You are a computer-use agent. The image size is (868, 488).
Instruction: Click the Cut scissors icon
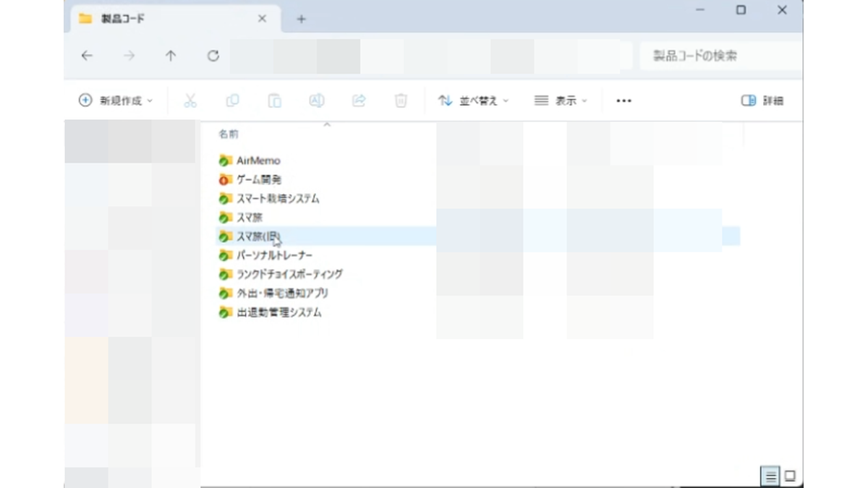coord(190,101)
